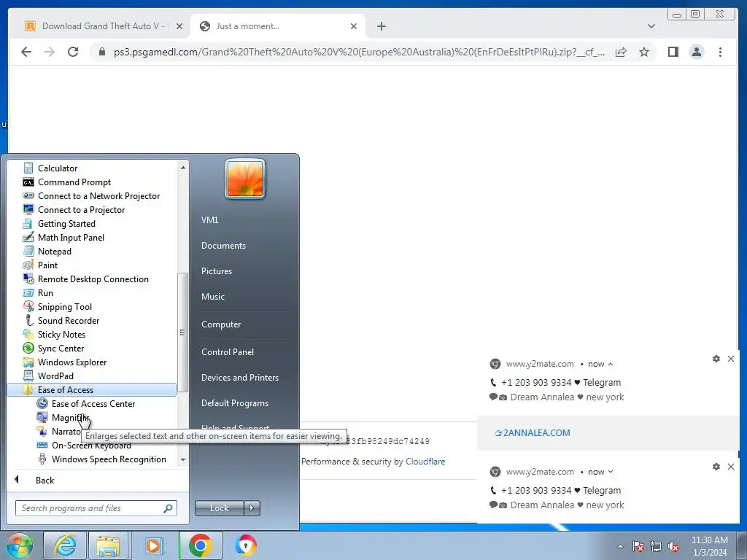
Task: Launch WordPad
Action: click(55, 376)
